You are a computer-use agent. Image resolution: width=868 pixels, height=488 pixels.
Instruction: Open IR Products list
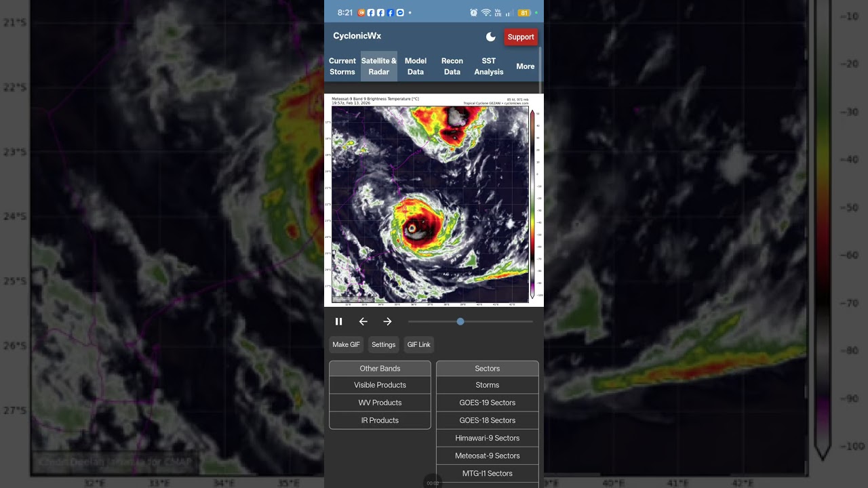pos(380,420)
